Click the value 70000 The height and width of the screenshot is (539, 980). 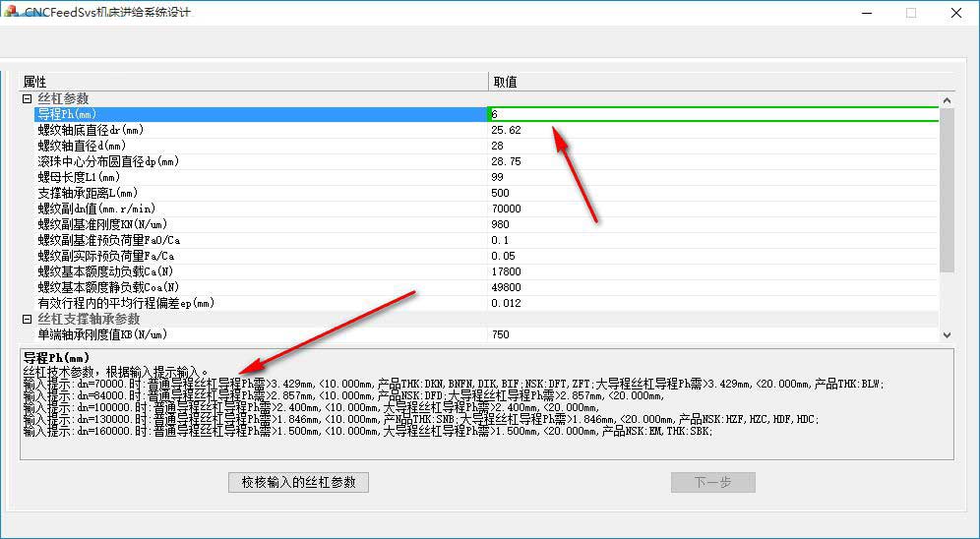[x=506, y=209]
